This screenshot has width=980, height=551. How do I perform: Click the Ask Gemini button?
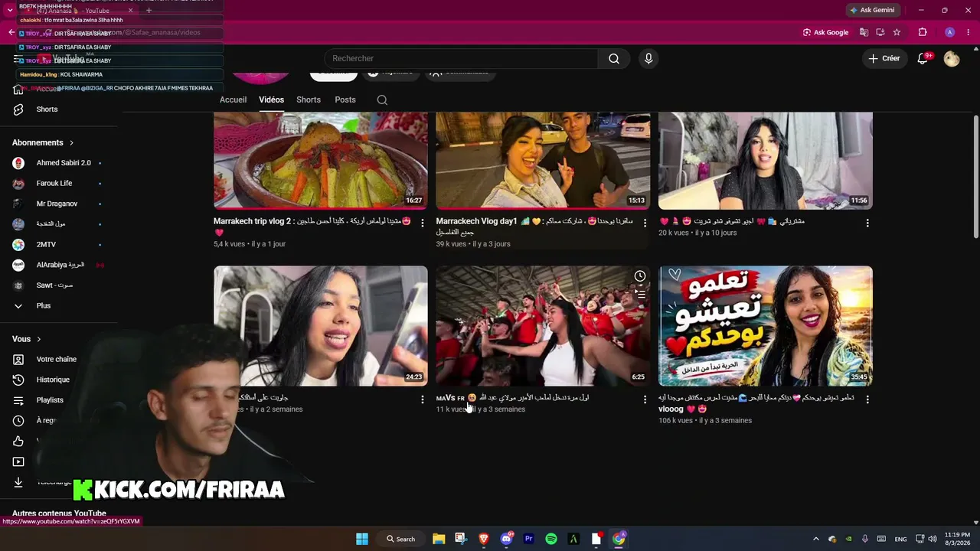871,11
